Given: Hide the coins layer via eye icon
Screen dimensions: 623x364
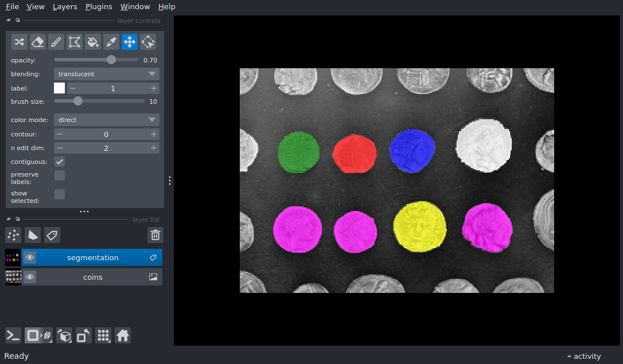Looking at the screenshot, I should point(30,277).
